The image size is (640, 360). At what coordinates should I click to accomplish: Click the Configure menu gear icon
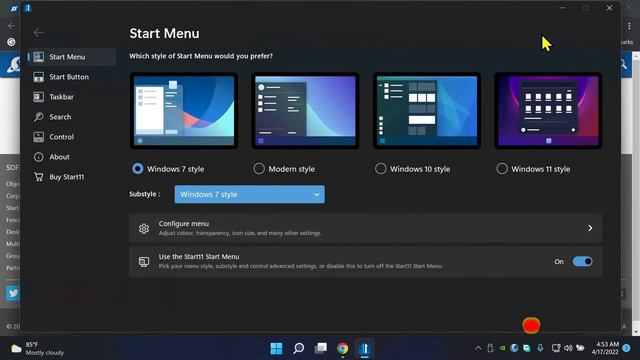point(144,229)
